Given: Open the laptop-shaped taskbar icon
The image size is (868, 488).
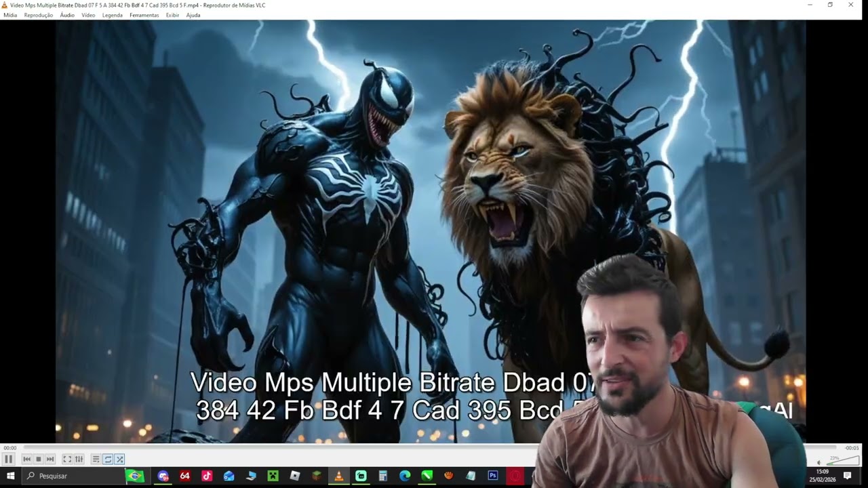Looking at the screenshot, I should point(251,476).
